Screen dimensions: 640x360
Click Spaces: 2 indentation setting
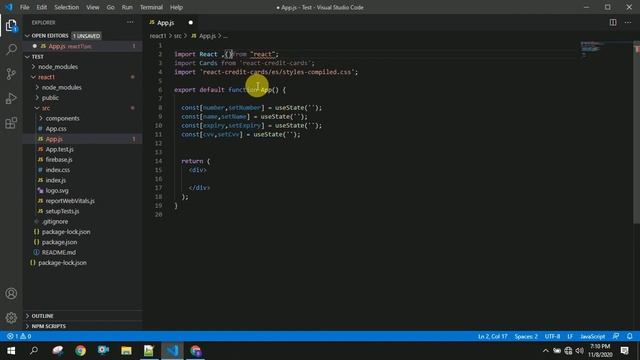tap(526, 336)
